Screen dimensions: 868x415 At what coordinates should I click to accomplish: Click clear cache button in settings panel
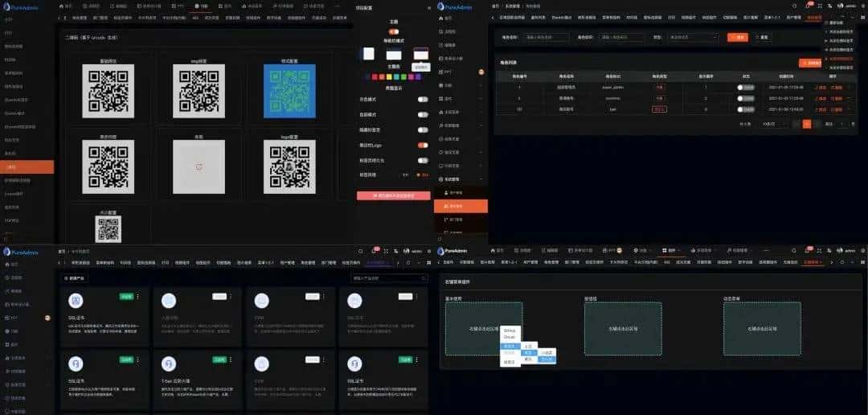tap(394, 195)
